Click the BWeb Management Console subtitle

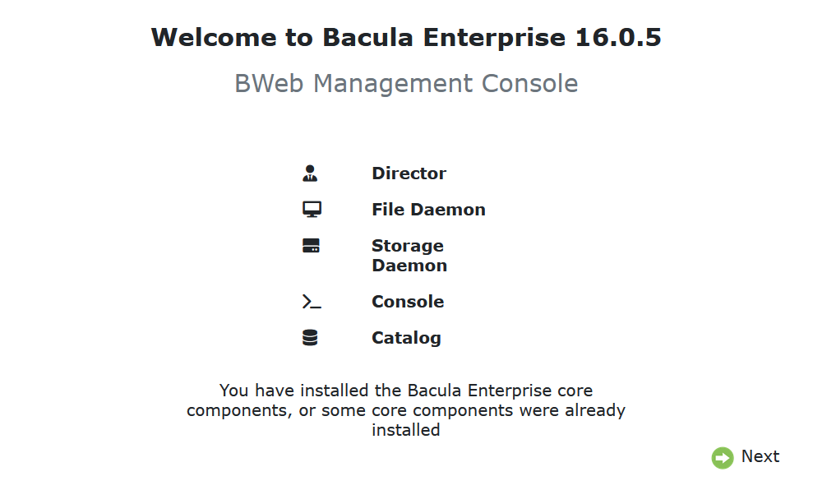click(406, 84)
